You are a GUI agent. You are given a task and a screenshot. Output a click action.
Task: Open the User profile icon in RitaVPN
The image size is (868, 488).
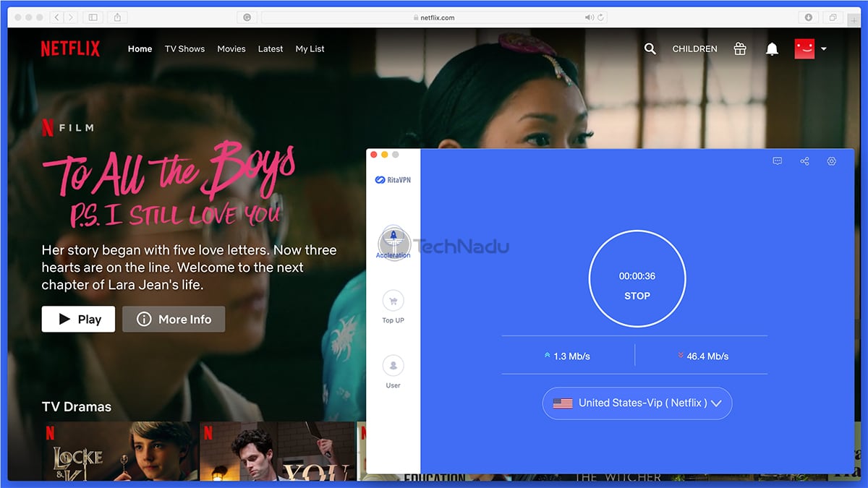393,366
